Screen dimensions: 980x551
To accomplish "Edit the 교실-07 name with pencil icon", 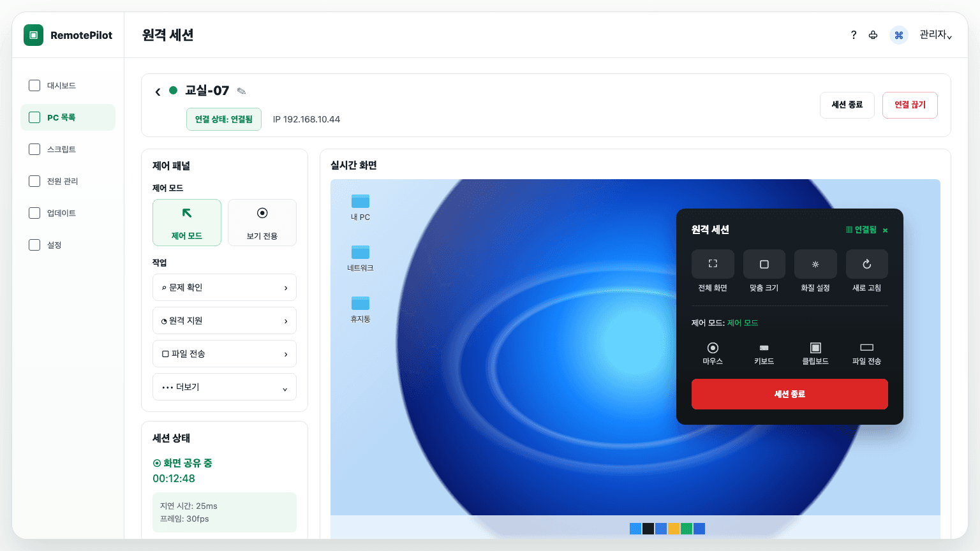I will tap(241, 91).
